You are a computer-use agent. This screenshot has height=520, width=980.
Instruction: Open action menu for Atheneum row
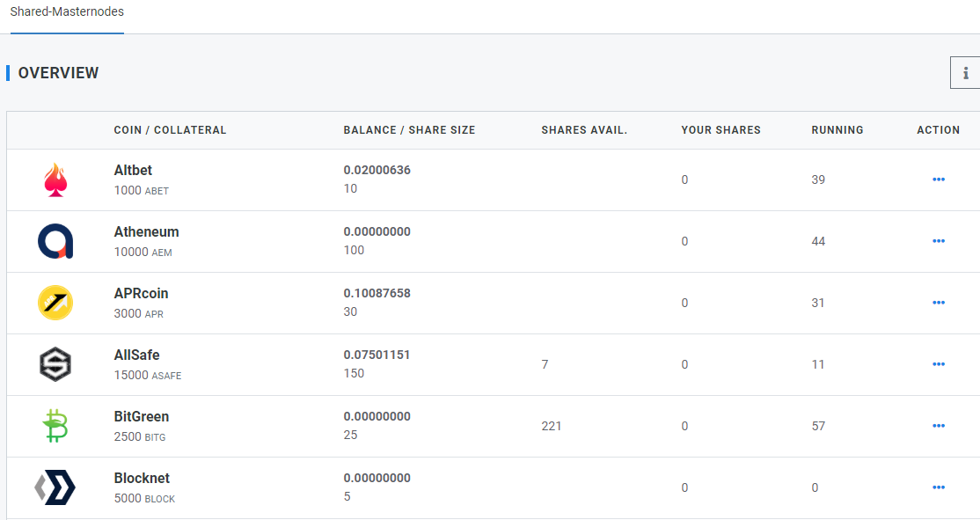pyautogui.click(x=938, y=241)
